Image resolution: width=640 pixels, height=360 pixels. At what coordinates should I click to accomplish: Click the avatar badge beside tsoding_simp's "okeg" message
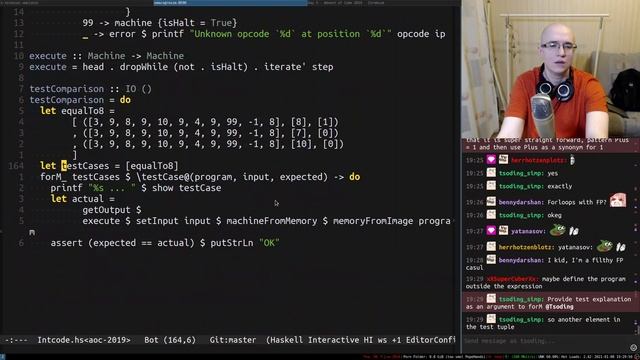tap(491, 215)
